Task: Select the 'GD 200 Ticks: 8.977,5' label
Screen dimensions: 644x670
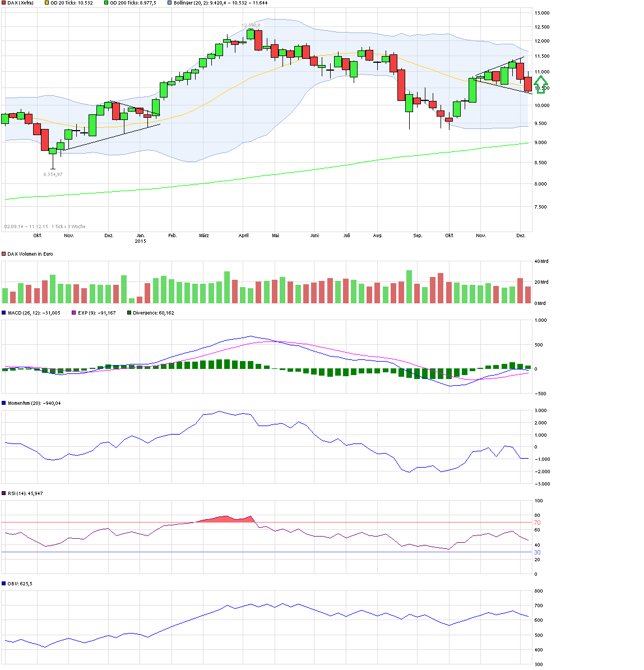Action: pos(133,3)
